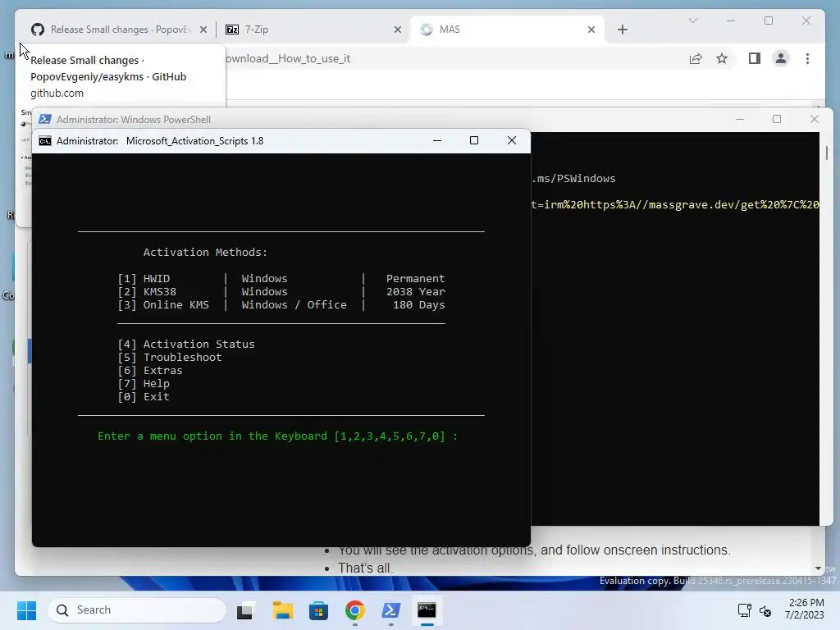Close the MAS tab
840x630 pixels.
591,30
